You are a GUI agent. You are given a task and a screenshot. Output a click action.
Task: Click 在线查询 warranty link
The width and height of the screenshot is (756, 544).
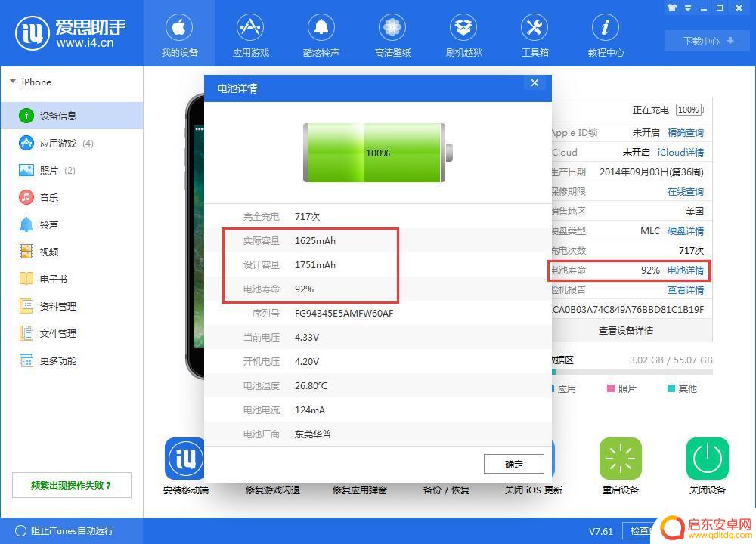pos(685,192)
